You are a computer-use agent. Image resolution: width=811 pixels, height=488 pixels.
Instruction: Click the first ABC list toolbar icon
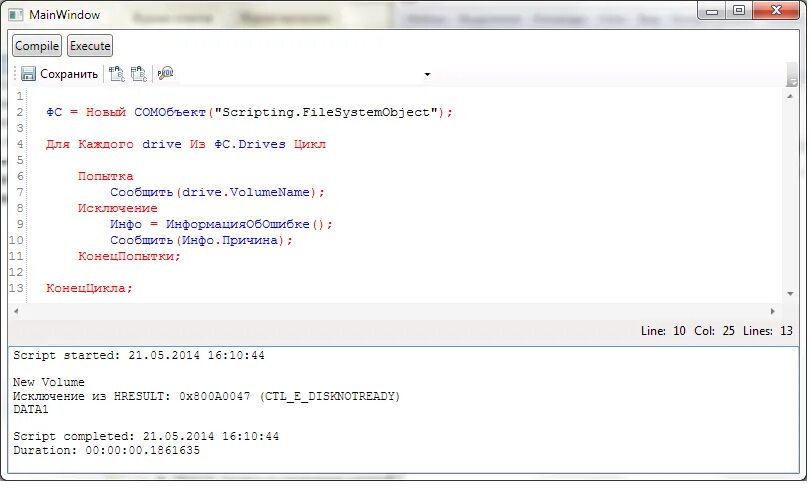click(117, 74)
